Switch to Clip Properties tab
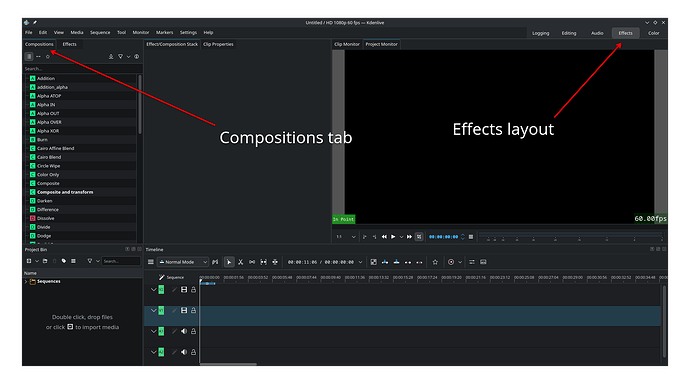 (x=218, y=44)
